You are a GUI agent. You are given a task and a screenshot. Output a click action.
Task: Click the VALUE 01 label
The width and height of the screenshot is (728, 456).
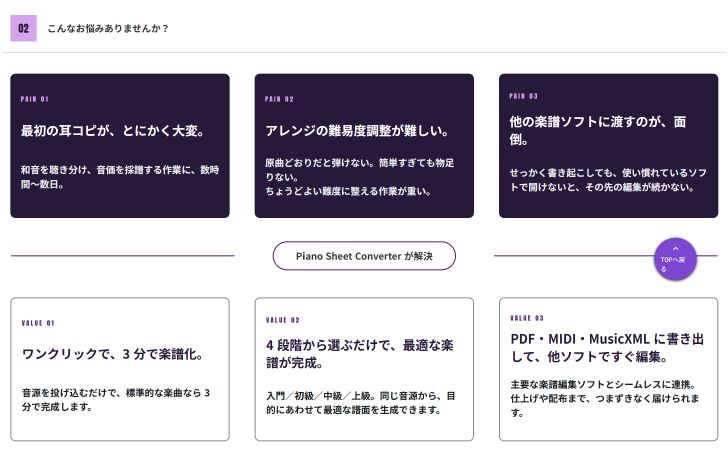coord(38,323)
